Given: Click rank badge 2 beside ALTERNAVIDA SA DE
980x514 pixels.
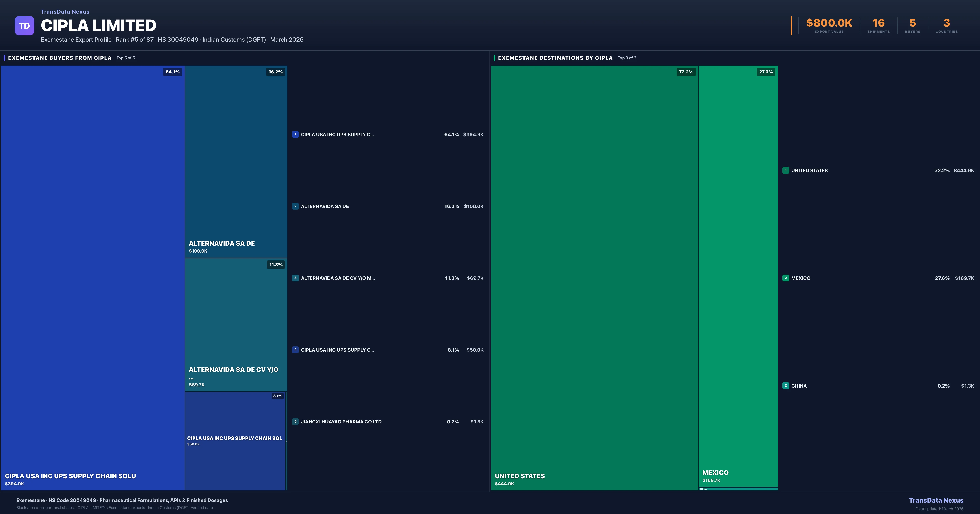Looking at the screenshot, I should tap(295, 206).
